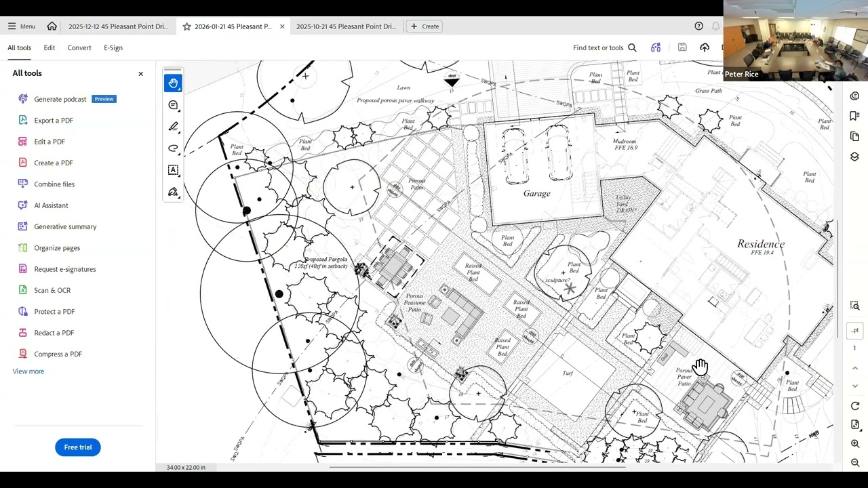Choose Export a PDF
868x488 pixels.
[54, 121]
